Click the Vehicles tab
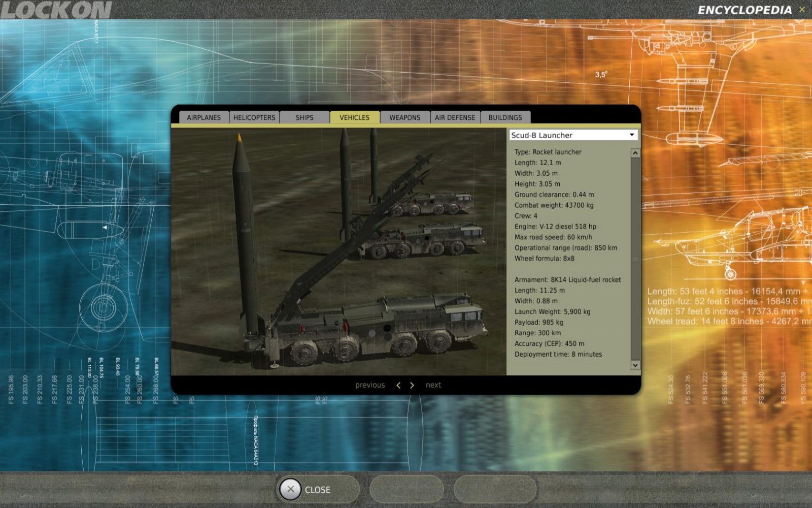The image size is (812, 508). coord(354,117)
